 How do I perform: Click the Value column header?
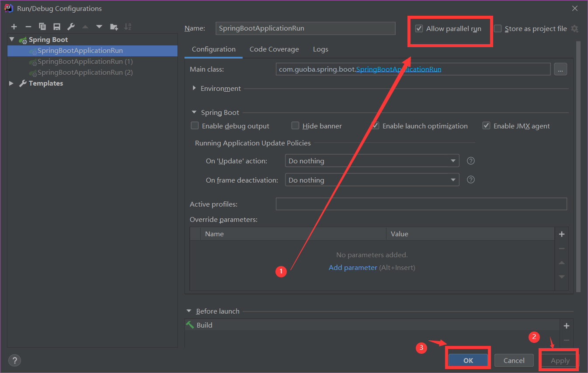(470, 234)
